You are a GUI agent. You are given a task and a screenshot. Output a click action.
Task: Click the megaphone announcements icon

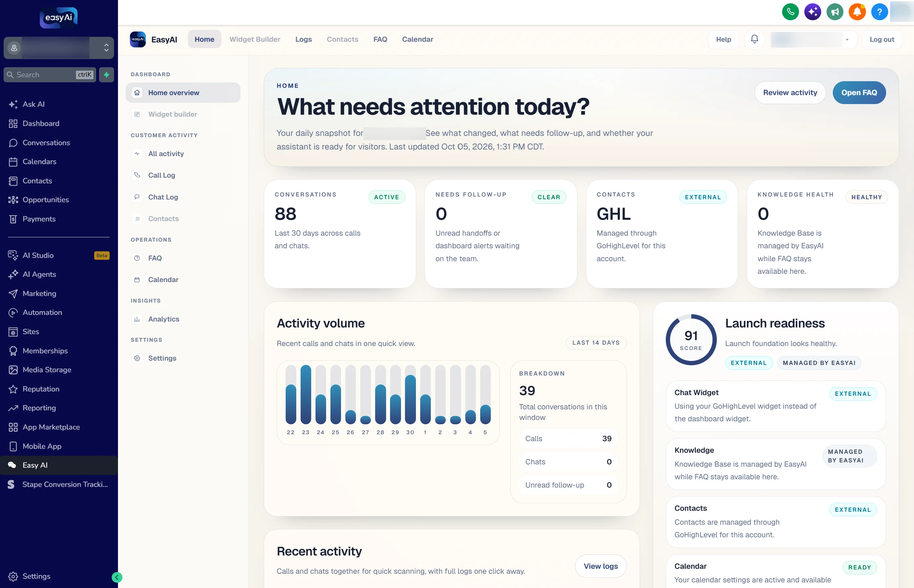click(x=835, y=12)
